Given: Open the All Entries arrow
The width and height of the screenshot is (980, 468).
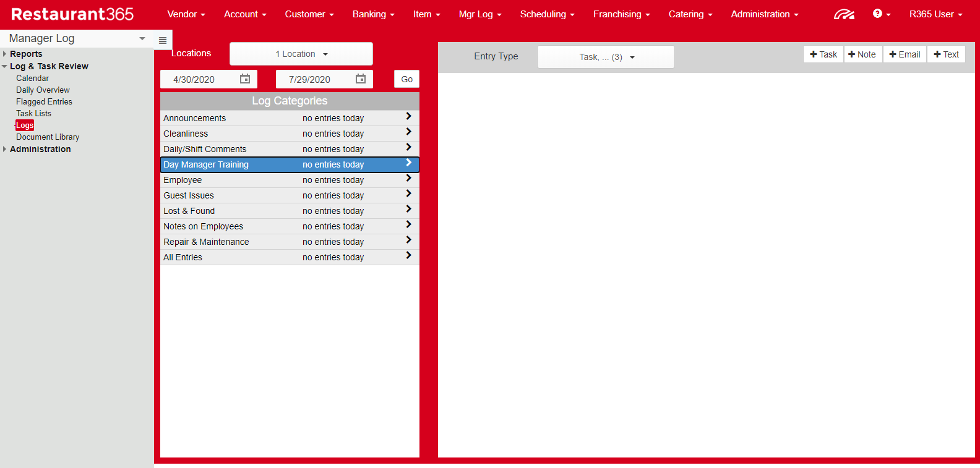Looking at the screenshot, I should coord(408,255).
